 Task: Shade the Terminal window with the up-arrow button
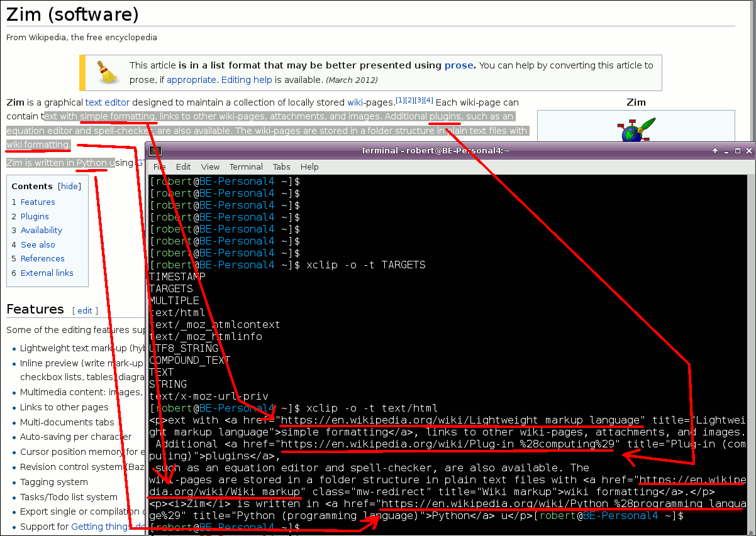click(x=714, y=151)
